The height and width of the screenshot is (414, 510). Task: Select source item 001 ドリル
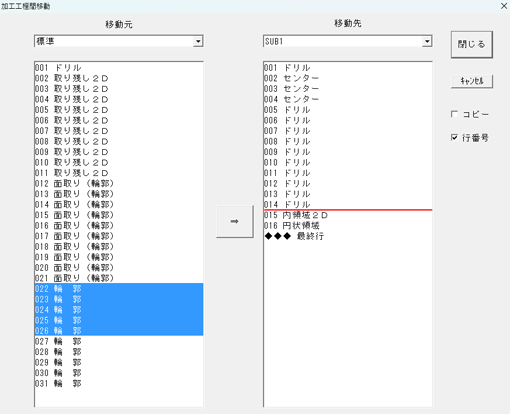coord(119,68)
